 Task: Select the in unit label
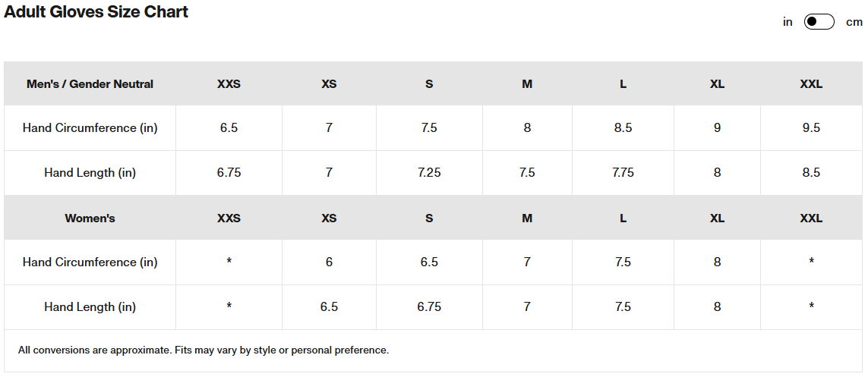tap(788, 22)
